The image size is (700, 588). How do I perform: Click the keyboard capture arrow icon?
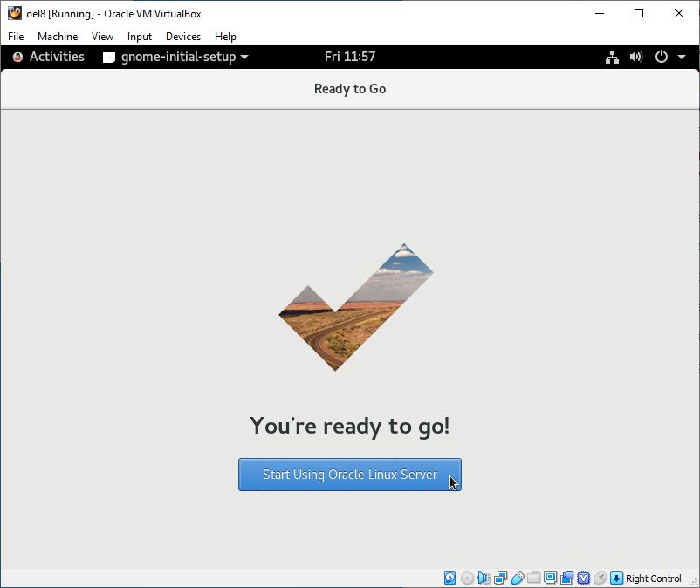616,578
